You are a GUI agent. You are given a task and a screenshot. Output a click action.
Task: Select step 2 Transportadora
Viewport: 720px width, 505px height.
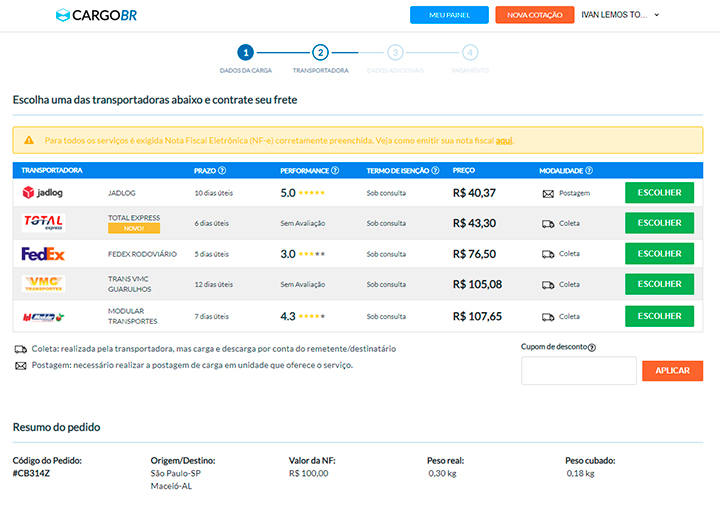[x=320, y=52]
